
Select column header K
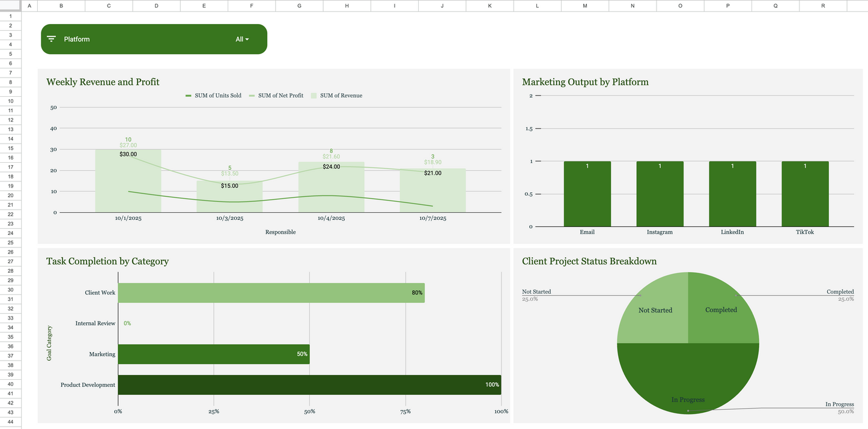[x=490, y=5]
